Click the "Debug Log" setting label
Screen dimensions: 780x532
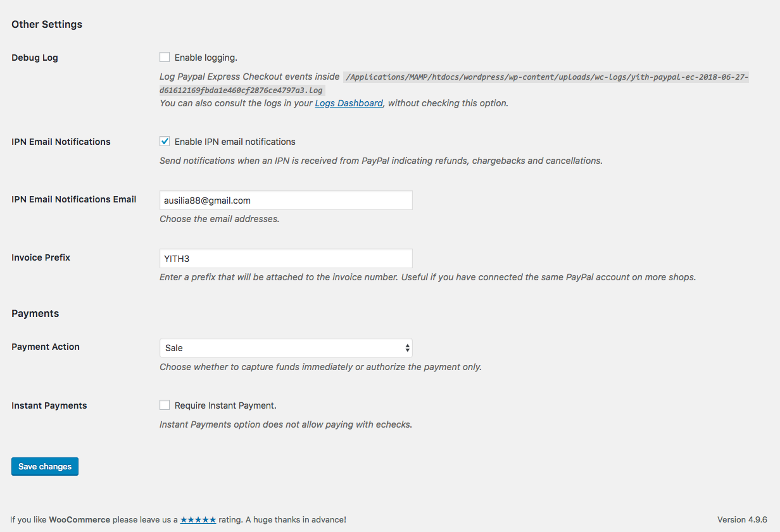click(x=35, y=58)
